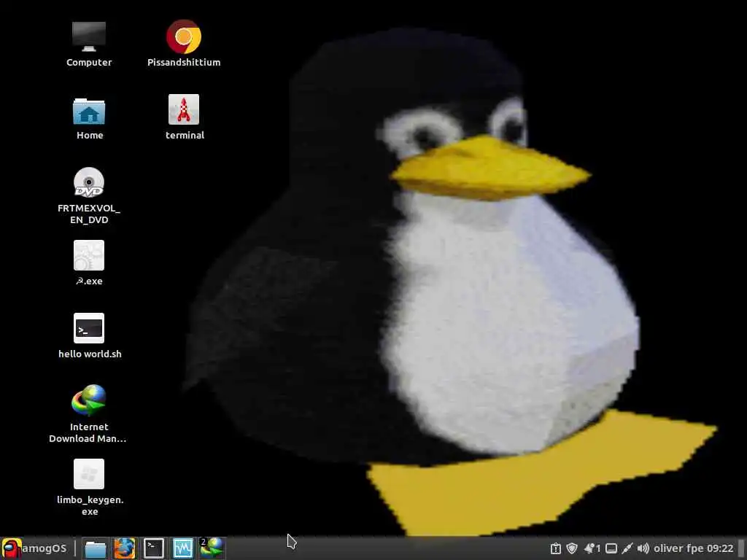Open file manager from the taskbar
747x560 pixels.
(x=96, y=548)
